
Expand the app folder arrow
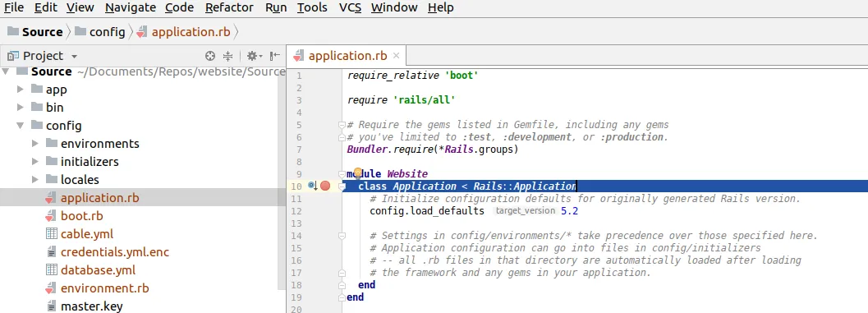pyautogui.click(x=21, y=90)
